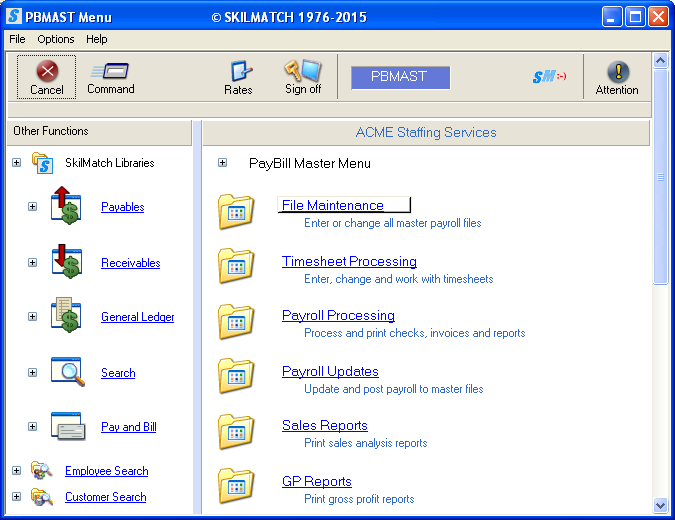Image resolution: width=675 pixels, height=520 pixels.
Task: Expand the Payables tree node
Action: (x=32, y=207)
